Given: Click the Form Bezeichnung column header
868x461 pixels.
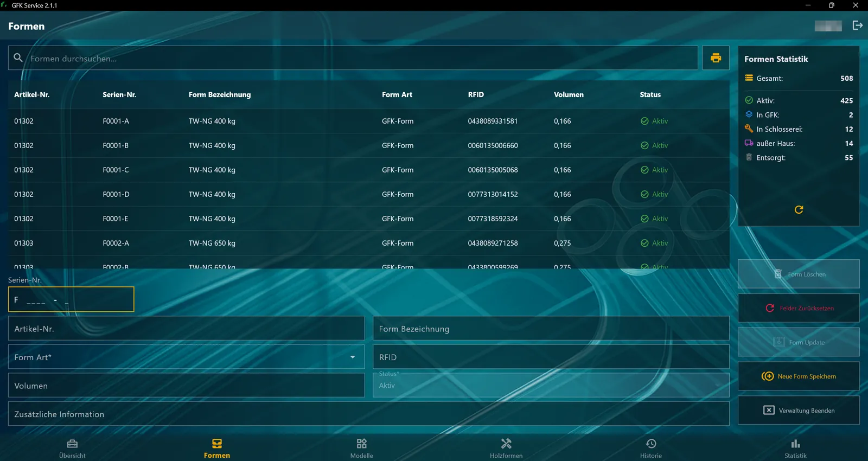Looking at the screenshot, I should (220, 94).
